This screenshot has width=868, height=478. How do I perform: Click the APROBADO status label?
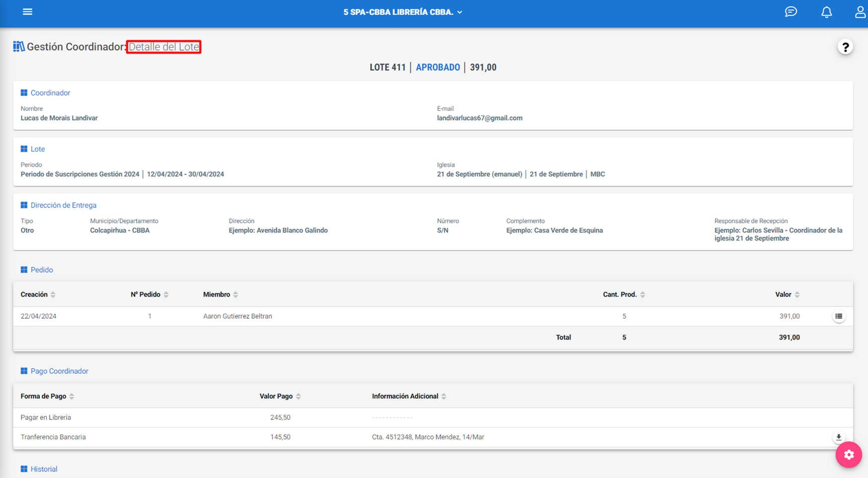coord(438,68)
